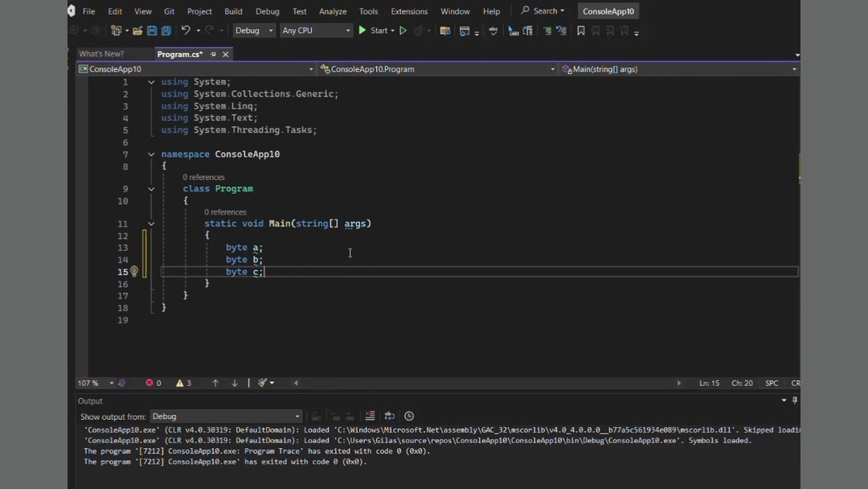Screen dimensions: 868x489
Task: Collapse the namespace ConsoleApp10 code block
Action: [x=151, y=154]
